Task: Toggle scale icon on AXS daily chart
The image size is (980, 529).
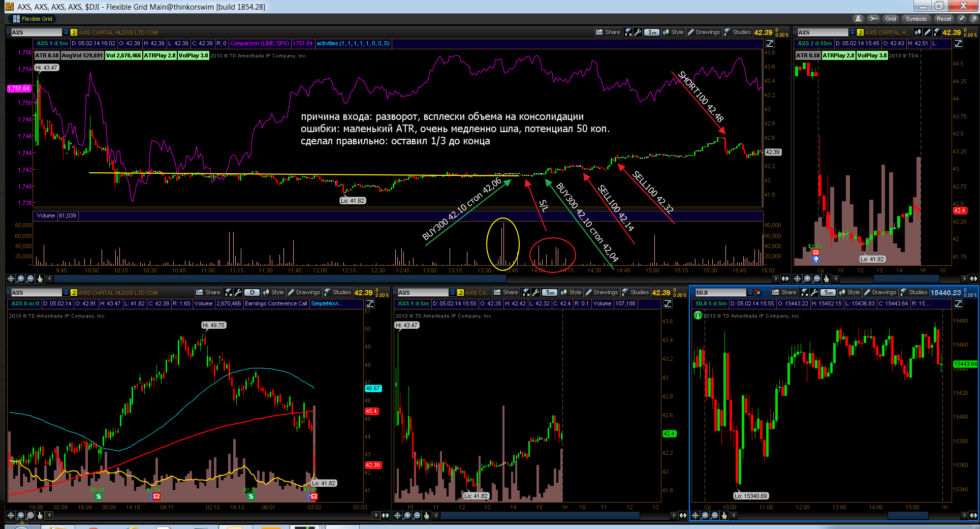Action: point(370,304)
